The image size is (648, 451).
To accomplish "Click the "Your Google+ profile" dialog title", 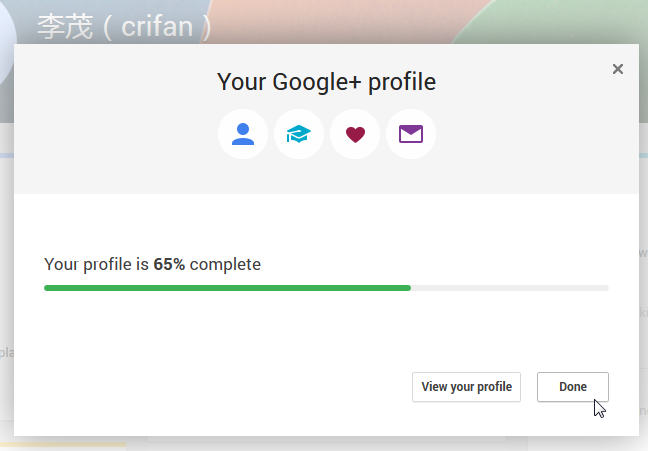I will coord(326,82).
